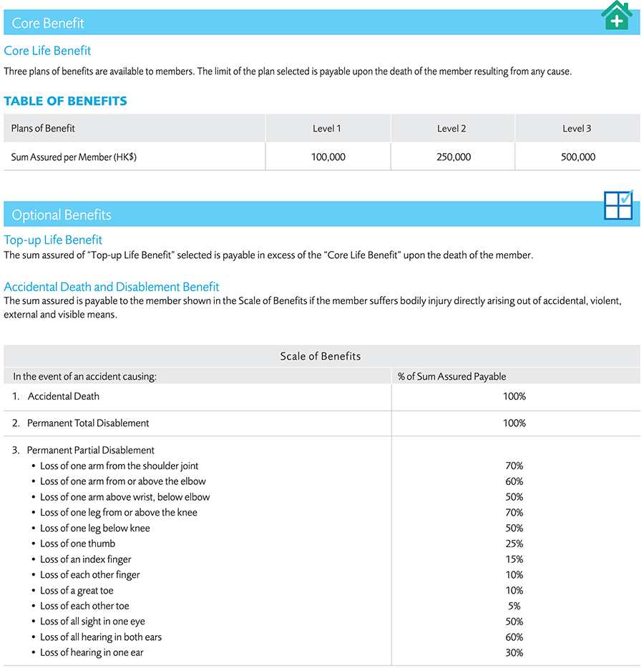Viewport: 644px width, 668px height.
Task: Select the Permanent Total Disablement row
Action: click(88, 423)
